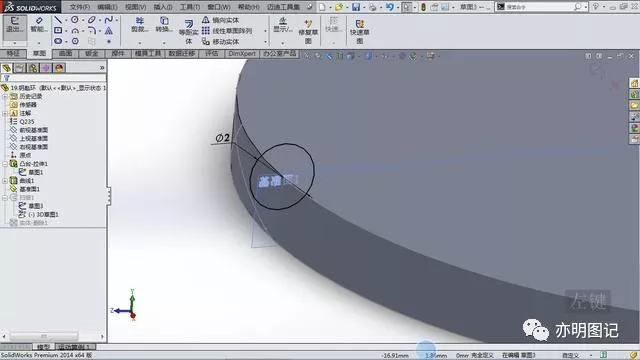Image resolution: width=640 pixels, height=360 pixels.
Task: Select the Q235 material tree item
Action: click(22, 122)
